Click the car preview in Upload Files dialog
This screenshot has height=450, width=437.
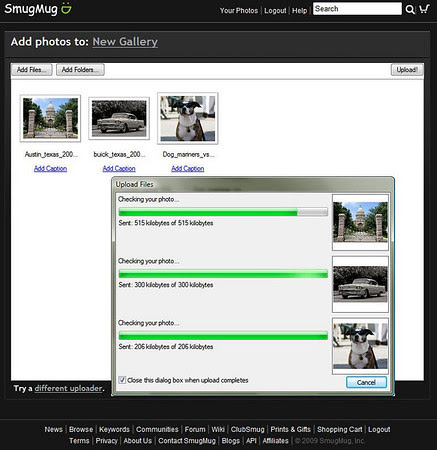click(x=360, y=284)
